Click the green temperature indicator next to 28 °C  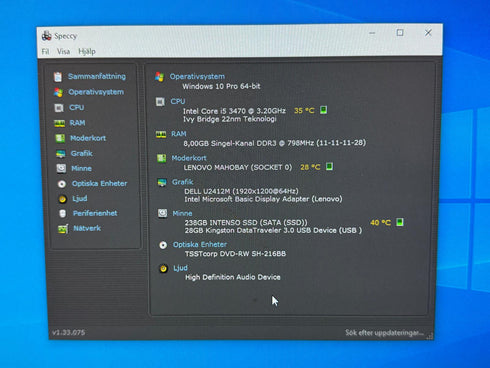pyautogui.click(x=329, y=166)
